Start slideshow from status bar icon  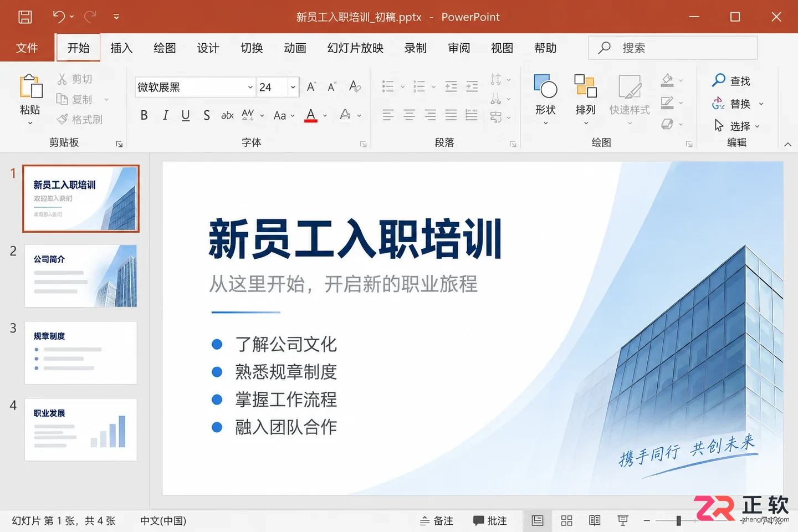623,520
